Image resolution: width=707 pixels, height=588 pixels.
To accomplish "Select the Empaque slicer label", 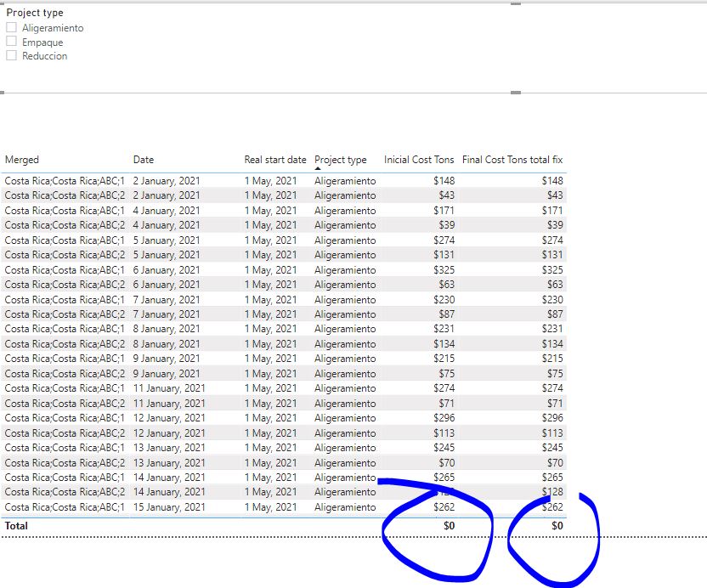I will [42, 42].
